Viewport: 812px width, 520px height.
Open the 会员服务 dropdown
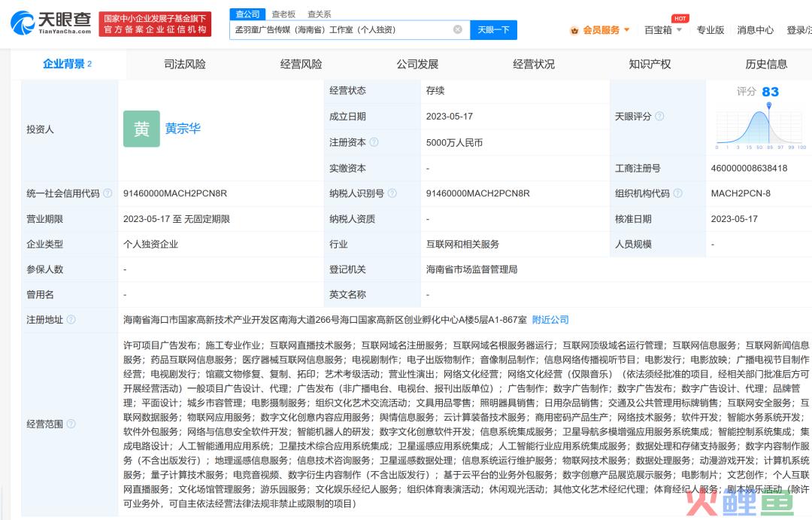click(606, 30)
